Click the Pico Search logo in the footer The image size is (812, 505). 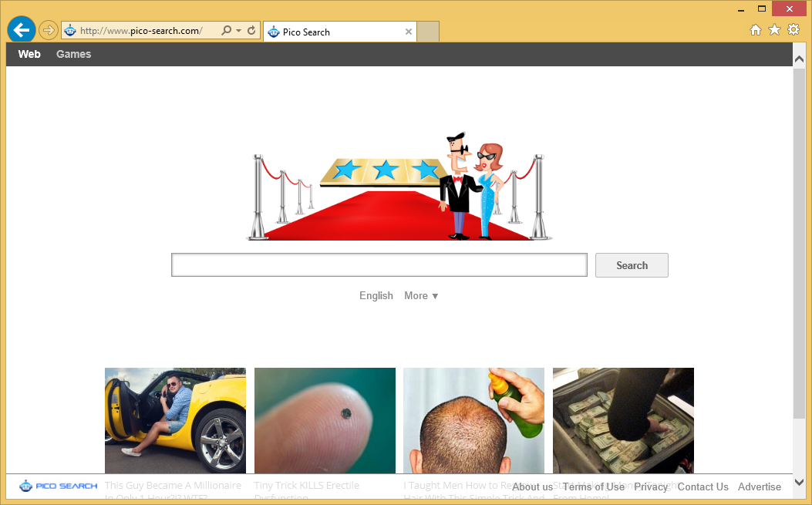(x=57, y=486)
